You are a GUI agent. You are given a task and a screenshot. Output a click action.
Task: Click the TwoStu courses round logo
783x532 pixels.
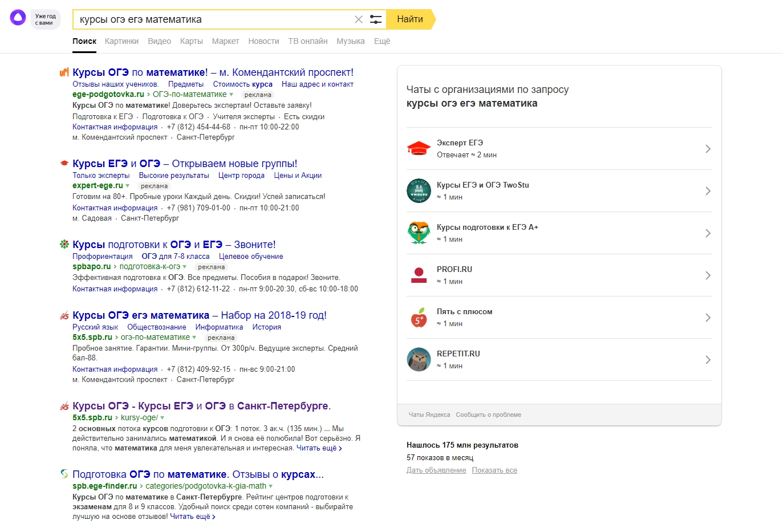point(419,190)
